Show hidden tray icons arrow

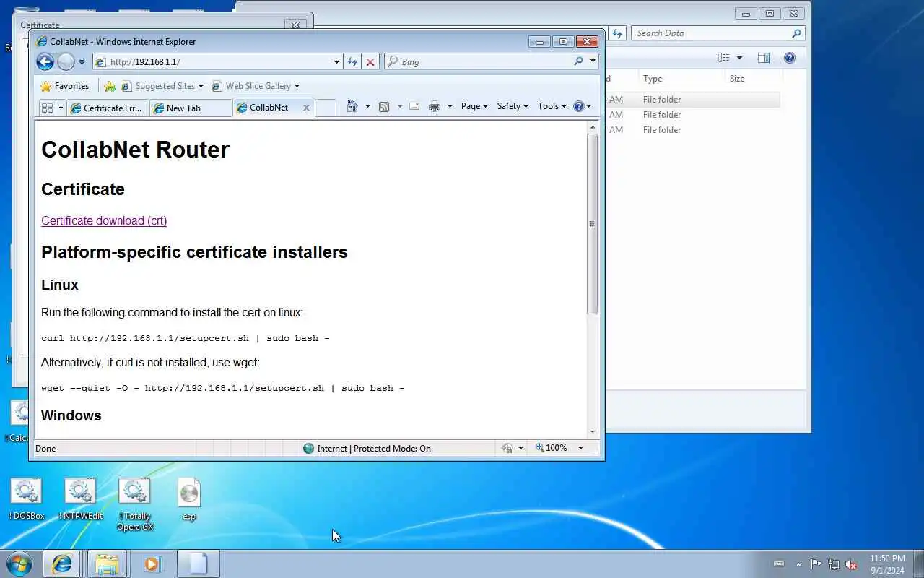pos(798,564)
